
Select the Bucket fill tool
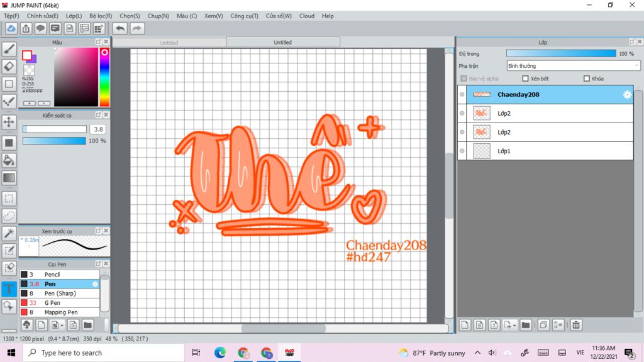tap(9, 160)
